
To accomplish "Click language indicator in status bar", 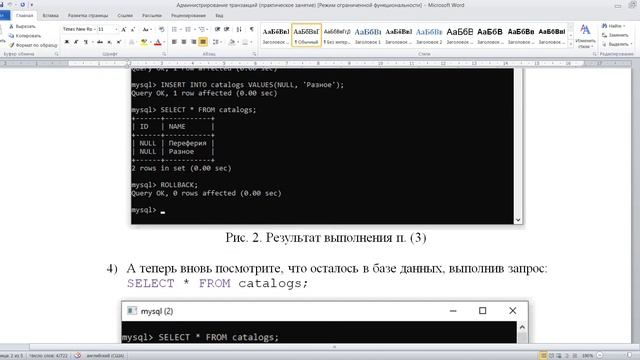I will pyautogui.click(x=104, y=356).
